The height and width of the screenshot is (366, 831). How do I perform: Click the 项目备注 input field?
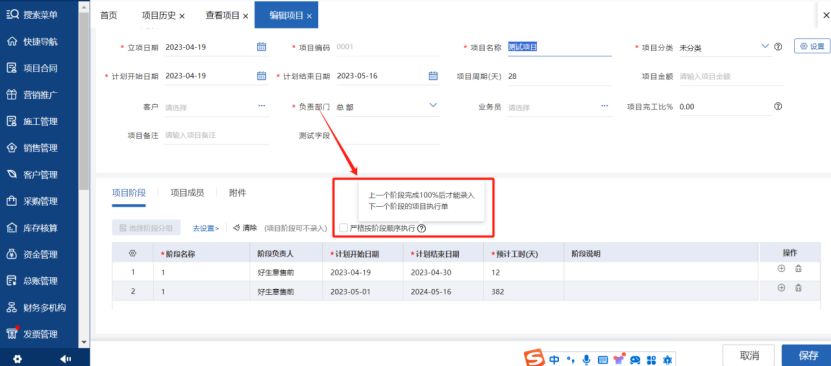tap(216, 135)
